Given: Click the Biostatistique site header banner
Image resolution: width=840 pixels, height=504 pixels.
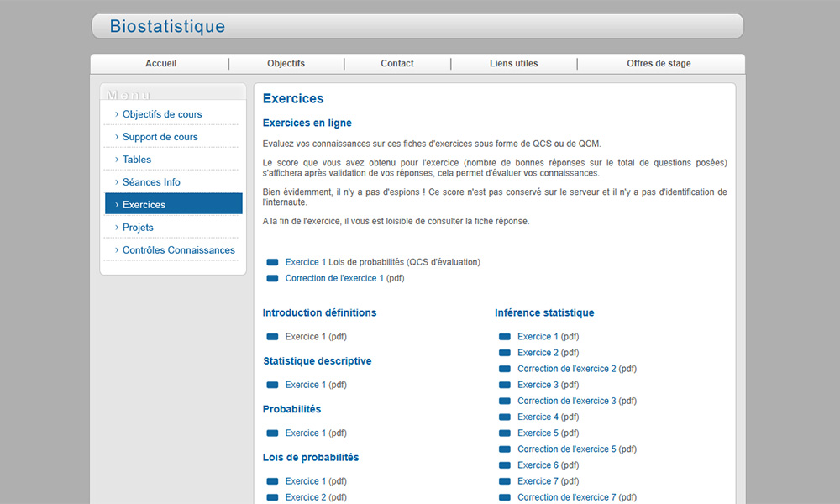Looking at the screenshot, I should coord(166,25).
